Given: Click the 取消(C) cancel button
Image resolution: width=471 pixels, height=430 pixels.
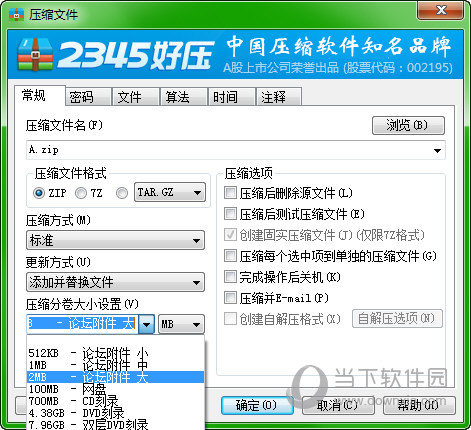Looking at the screenshot, I should pos(338,405).
